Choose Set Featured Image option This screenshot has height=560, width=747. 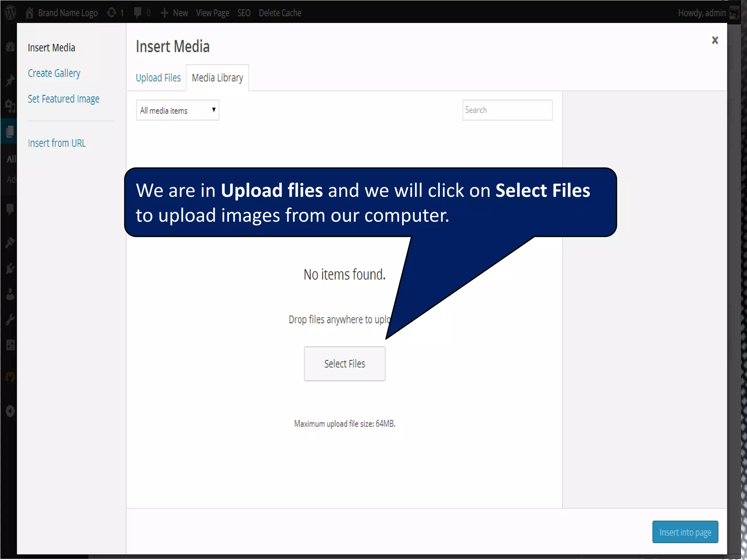(63, 99)
